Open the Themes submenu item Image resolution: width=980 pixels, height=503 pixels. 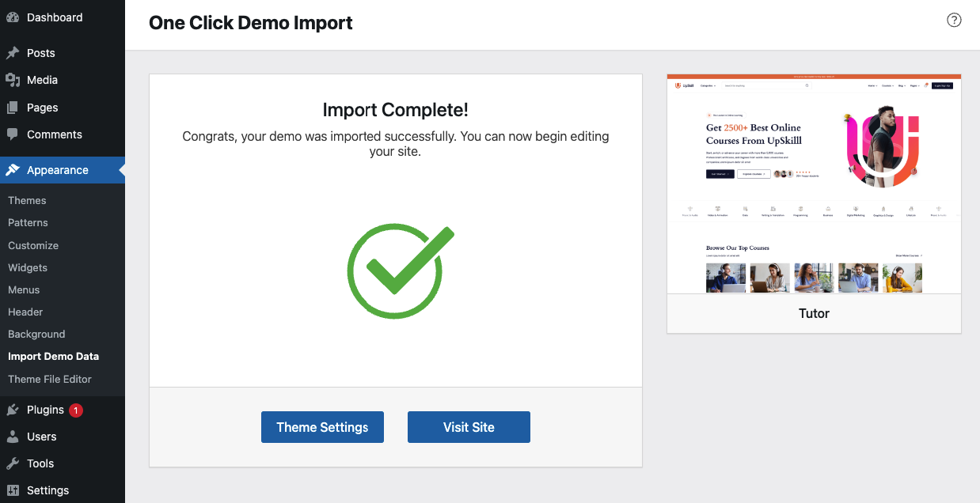tap(27, 201)
